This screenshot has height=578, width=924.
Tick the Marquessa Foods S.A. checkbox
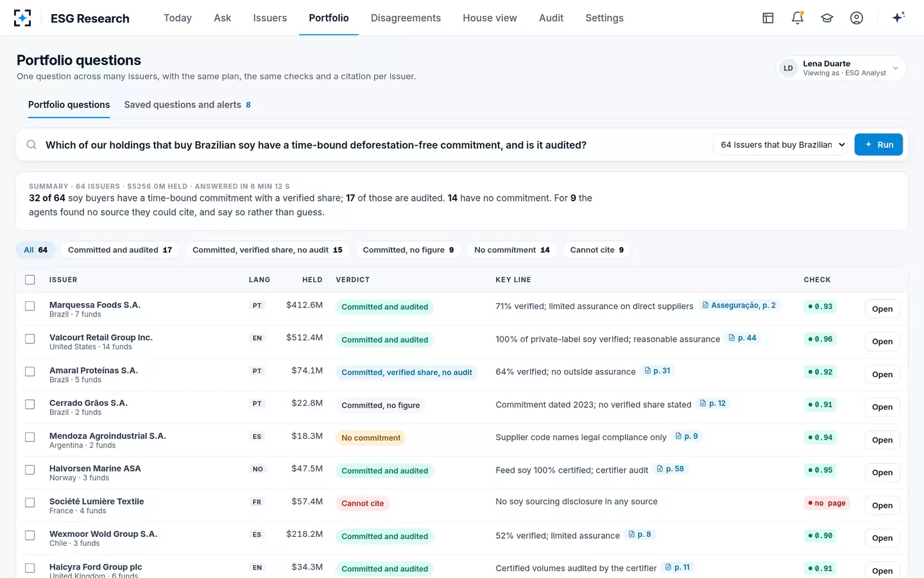(x=30, y=306)
